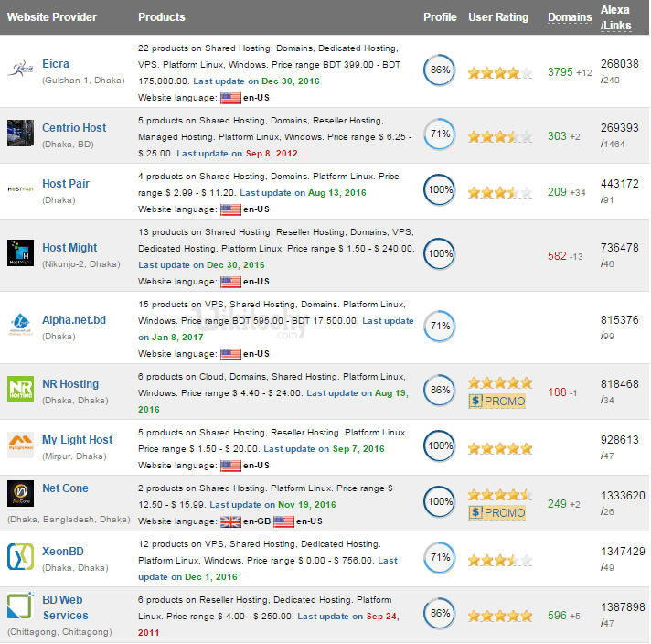This screenshot has width=651, height=644.
Task: Click the PROMO badge for Net Cone
Action: (497, 512)
